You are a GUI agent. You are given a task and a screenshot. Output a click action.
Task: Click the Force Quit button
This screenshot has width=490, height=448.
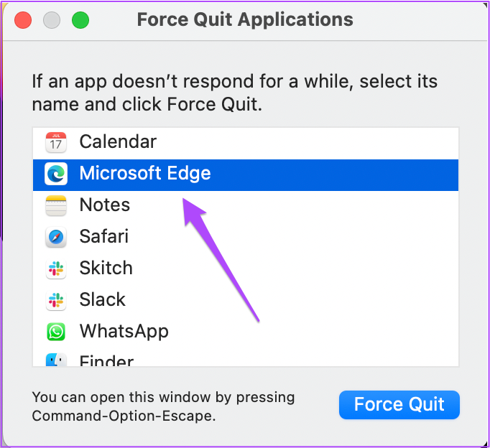(399, 405)
